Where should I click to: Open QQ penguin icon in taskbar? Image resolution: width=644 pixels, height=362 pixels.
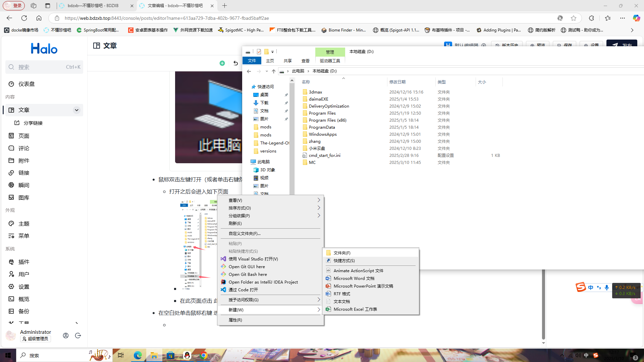pos(187,356)
